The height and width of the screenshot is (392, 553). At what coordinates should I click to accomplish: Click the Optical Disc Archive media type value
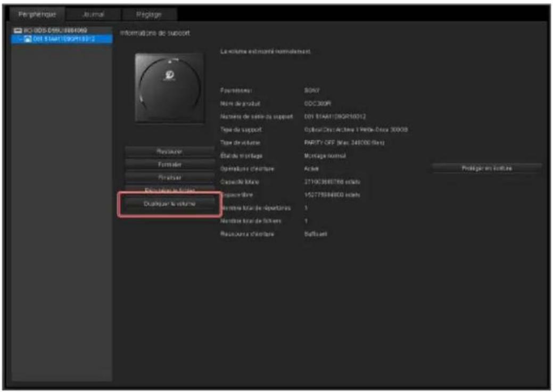point(356,129)
